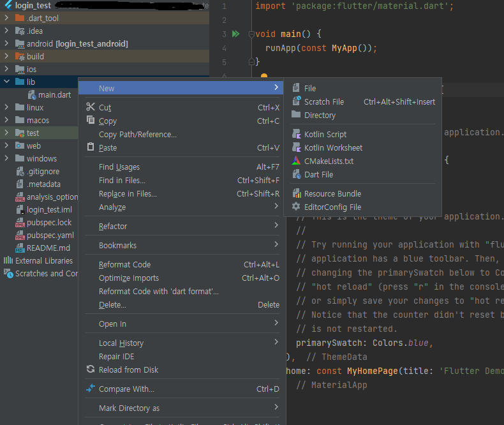Expand the ios folder chevron
The height and width of the screenshot is (425, 504).
[x=6, y=69]
